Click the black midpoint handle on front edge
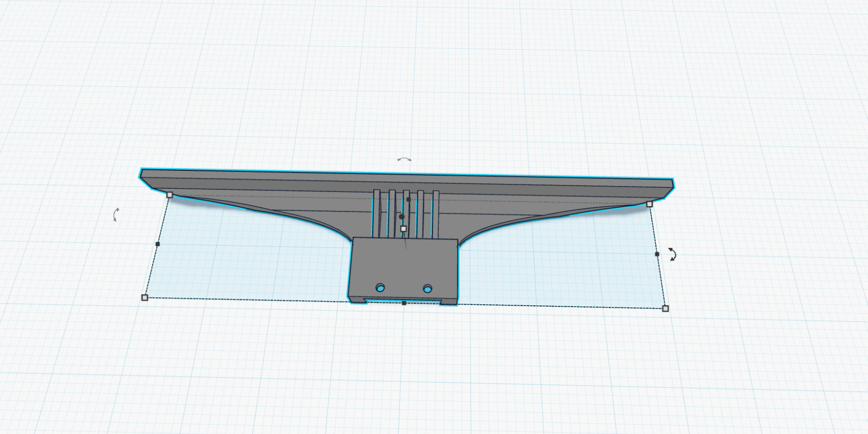The width and height of the screenshot is (868, 434). point(404,303)
